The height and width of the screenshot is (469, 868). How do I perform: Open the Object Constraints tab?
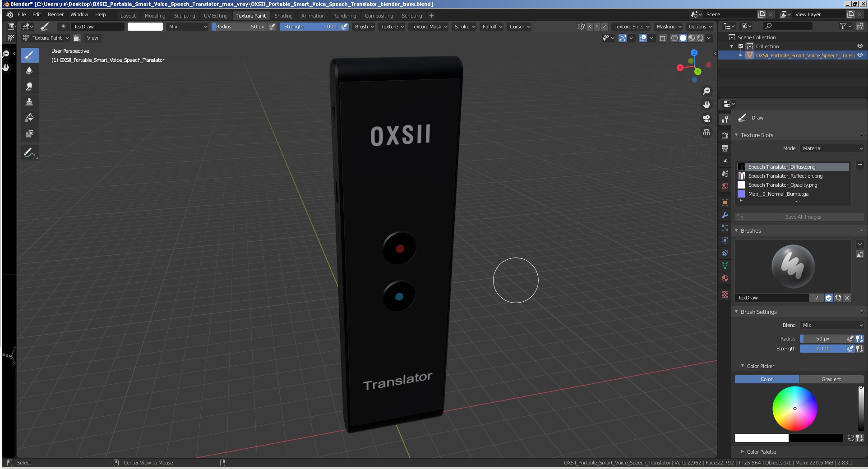tap(725, 253)
